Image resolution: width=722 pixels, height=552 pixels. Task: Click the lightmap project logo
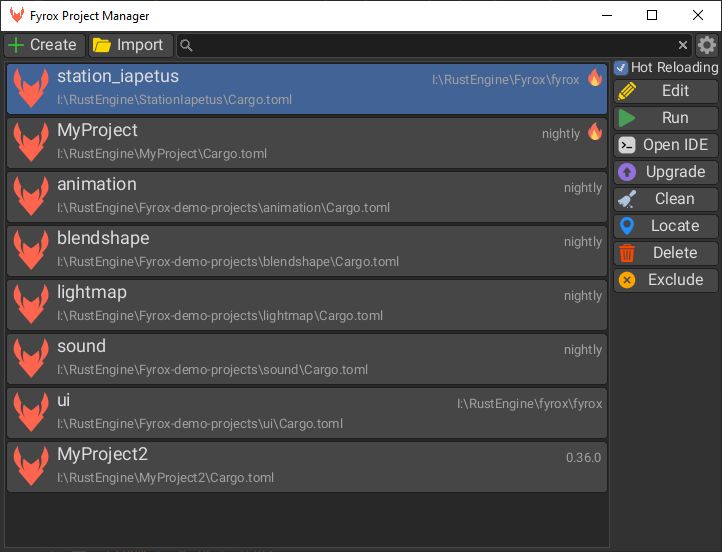(31, 304)
